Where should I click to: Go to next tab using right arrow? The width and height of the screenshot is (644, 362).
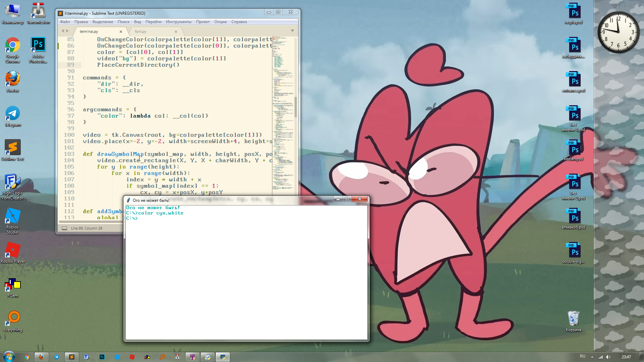[67, 31]
